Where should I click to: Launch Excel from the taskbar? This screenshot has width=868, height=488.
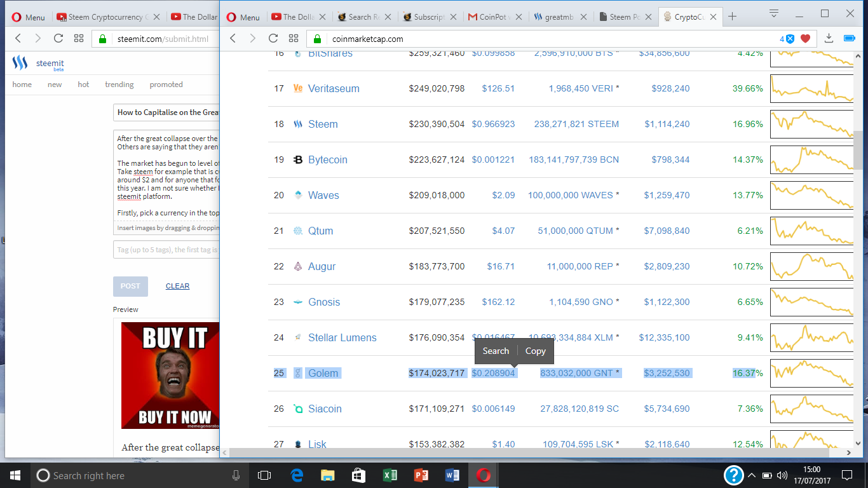click(x=390, y=475)
